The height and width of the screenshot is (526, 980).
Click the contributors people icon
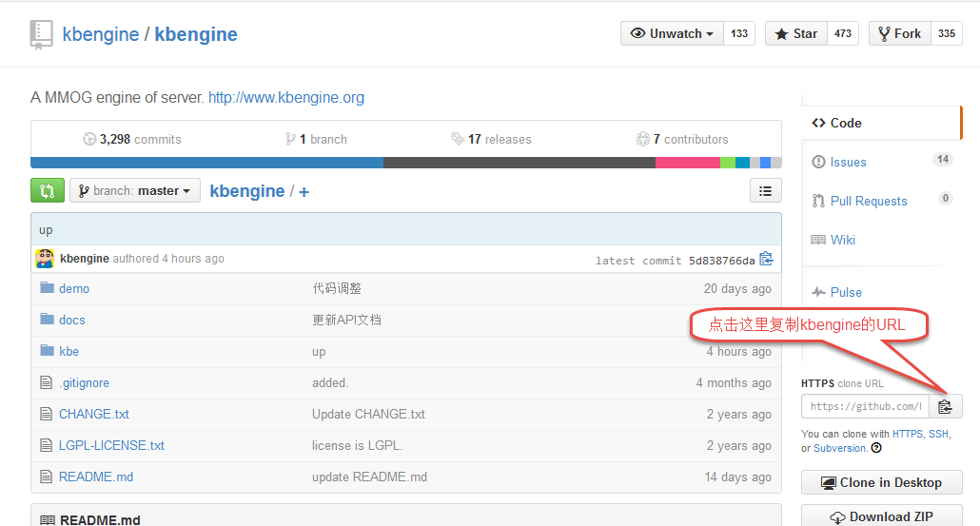coord(642,139)
